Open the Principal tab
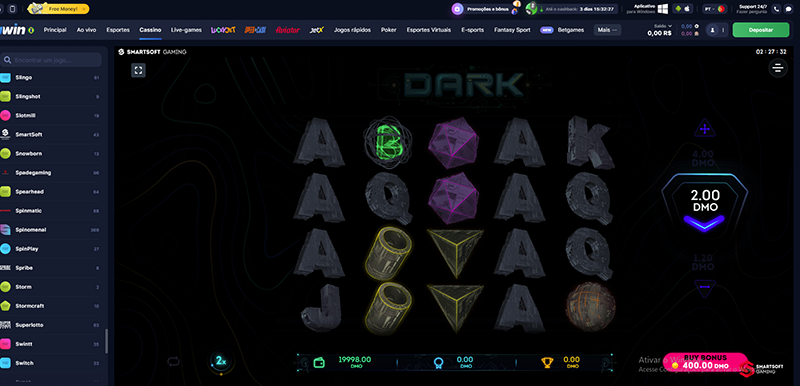Screen dimensions: 800x386 point(55,30)
